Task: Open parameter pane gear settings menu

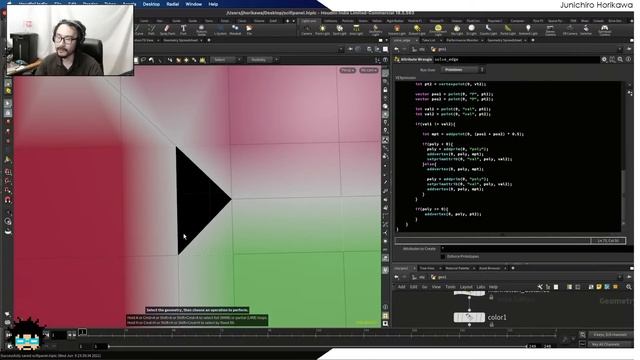Action: (x=604, y=60)
